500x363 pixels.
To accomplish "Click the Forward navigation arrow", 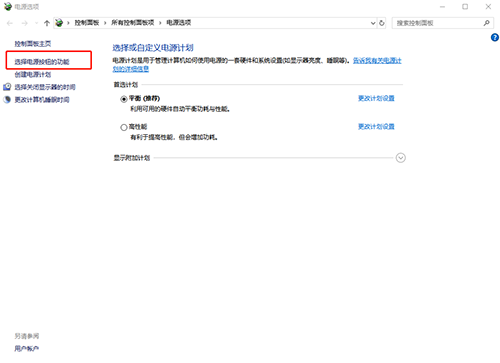I will click(24, 23).
